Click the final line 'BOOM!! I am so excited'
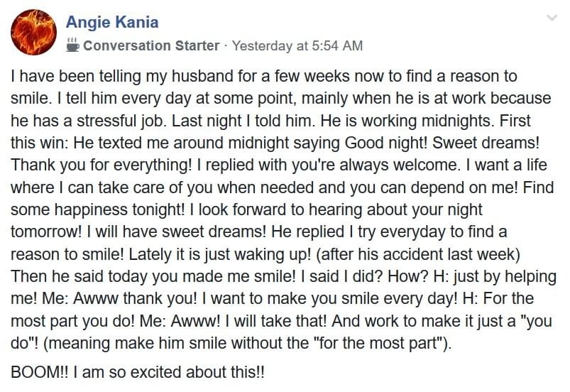This screenshot has width=570, height=392. point(138,372)
